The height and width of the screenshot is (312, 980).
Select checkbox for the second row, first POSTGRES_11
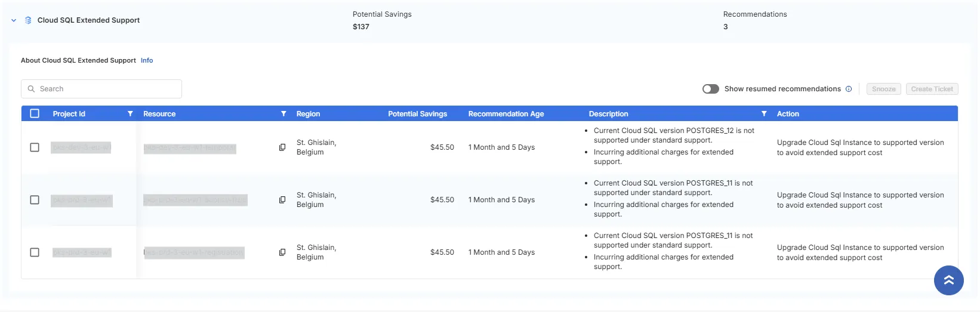click(x=35, y=200)
